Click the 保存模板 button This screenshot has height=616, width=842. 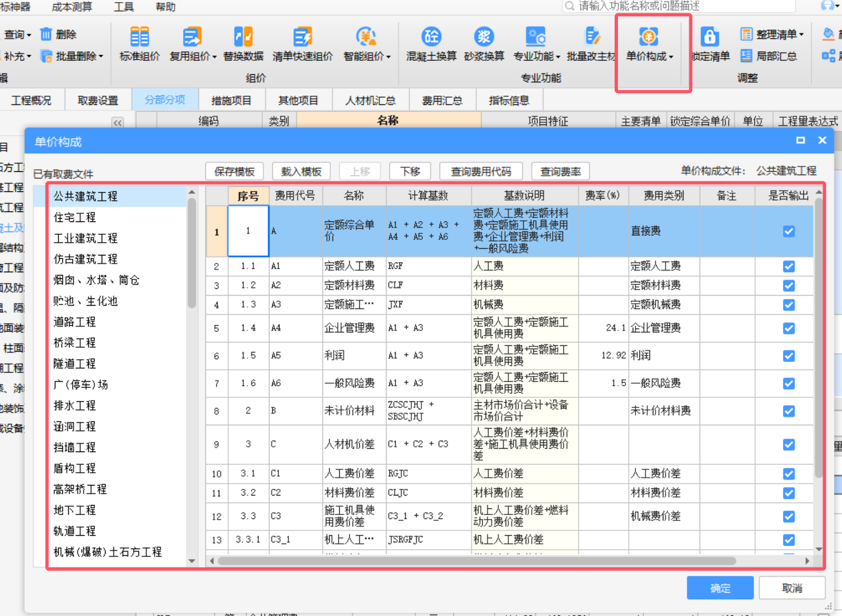[234, 171]
